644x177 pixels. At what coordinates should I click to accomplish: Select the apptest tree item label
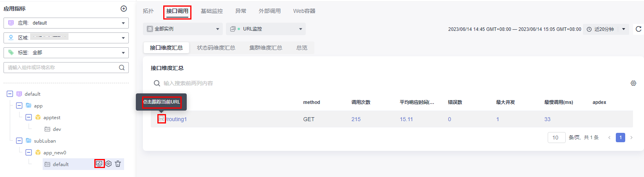52,117
